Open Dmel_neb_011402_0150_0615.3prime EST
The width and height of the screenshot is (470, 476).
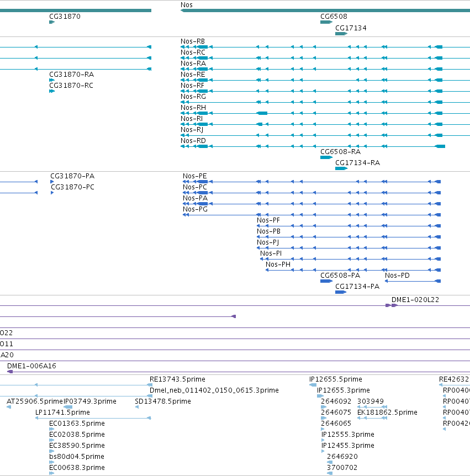[214, 390]
